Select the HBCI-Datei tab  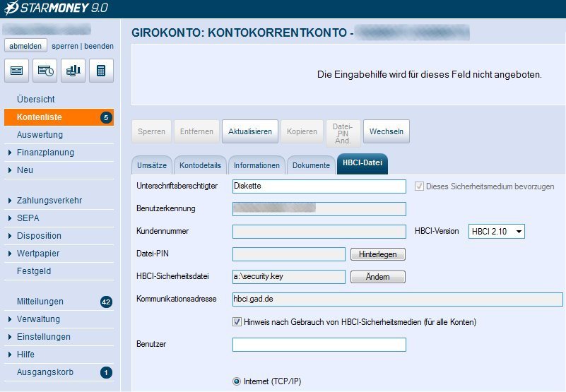click(362, 164)
